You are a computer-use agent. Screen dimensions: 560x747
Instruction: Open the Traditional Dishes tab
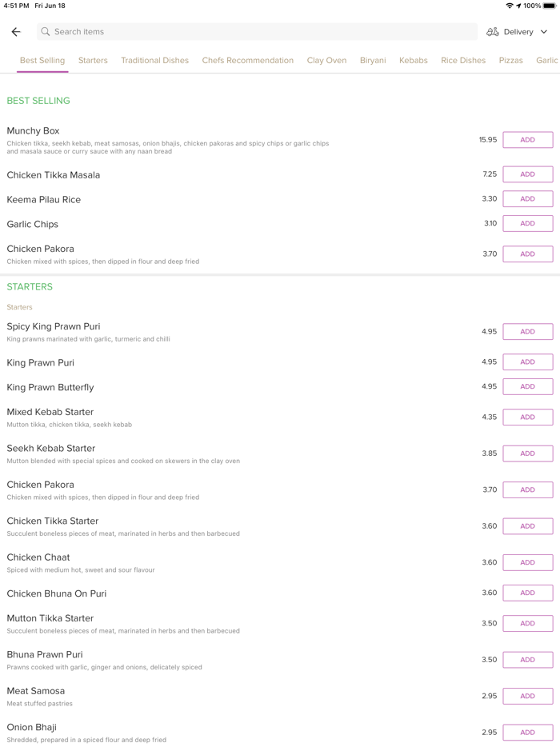click(x=154, y=61)
